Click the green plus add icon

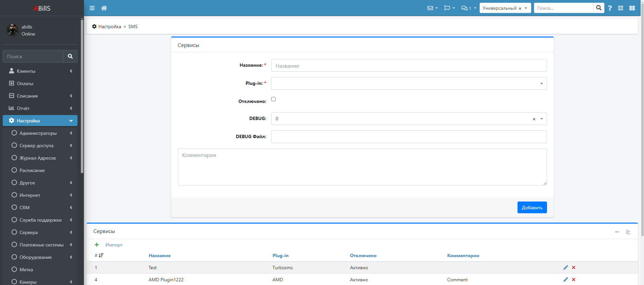(97, 245)
